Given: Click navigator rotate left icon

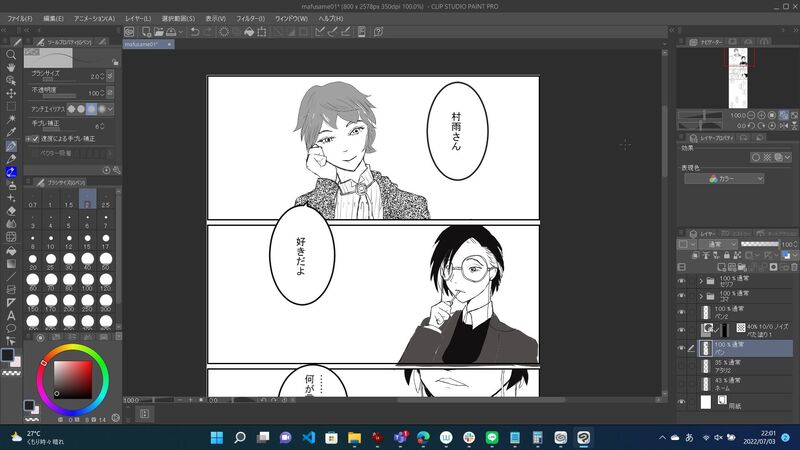Looking at the screenshot, I should coord(751,126).
